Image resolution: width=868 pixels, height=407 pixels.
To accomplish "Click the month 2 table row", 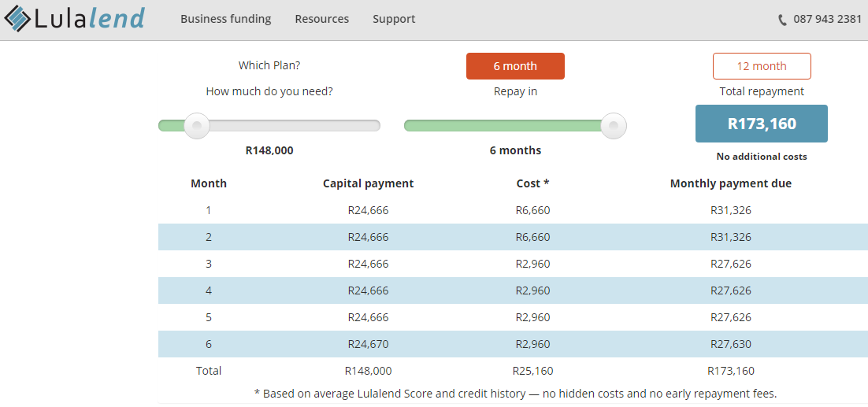I will pos(512,237).
